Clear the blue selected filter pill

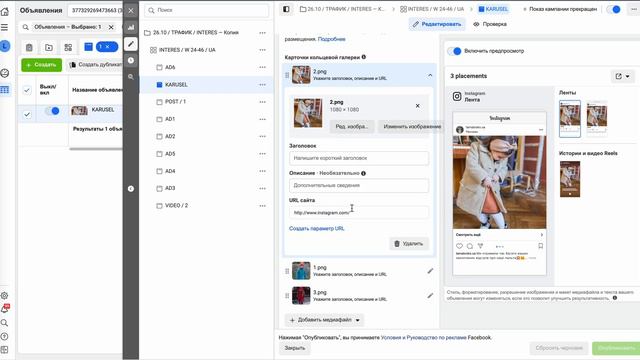[x=107, y=47]
